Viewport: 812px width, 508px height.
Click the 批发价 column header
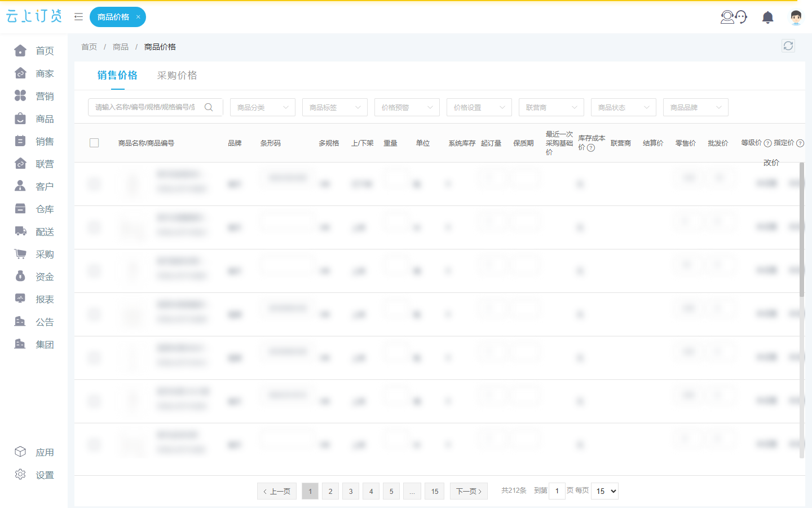[x=718, y=143]
